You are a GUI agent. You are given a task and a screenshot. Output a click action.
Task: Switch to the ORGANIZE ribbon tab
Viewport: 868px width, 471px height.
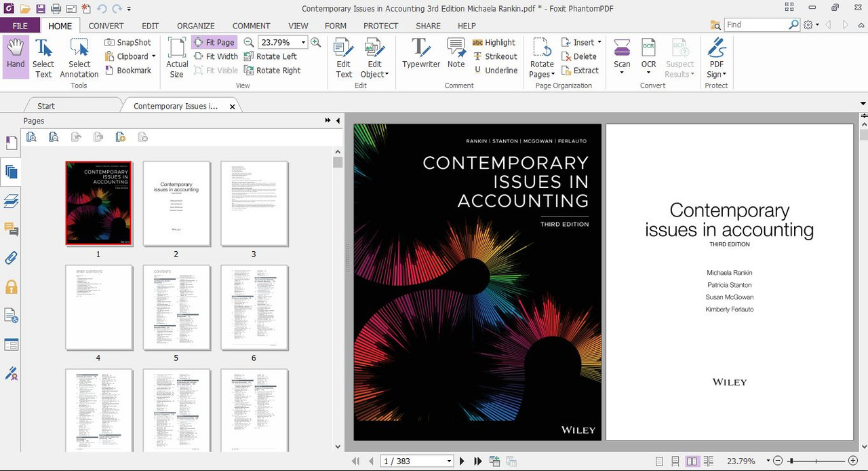196,26
